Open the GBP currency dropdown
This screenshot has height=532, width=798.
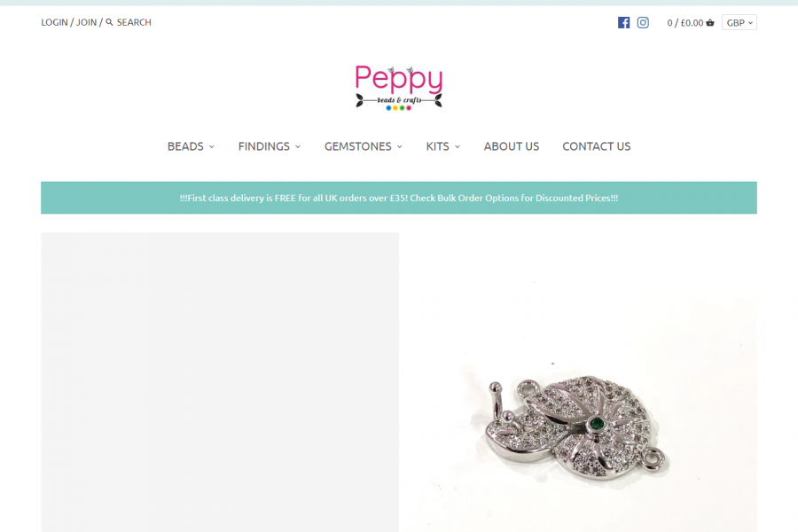click(x=739, y=22)
